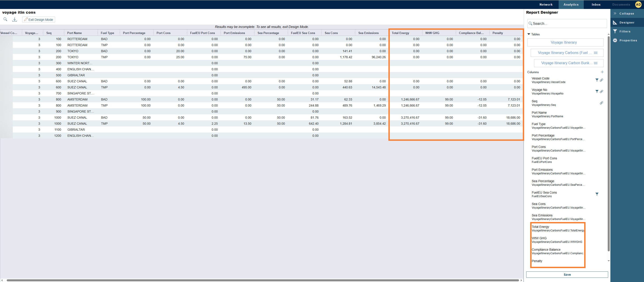Click the Voyage No link icon
644x282 pixels.
tap(601, 91)
